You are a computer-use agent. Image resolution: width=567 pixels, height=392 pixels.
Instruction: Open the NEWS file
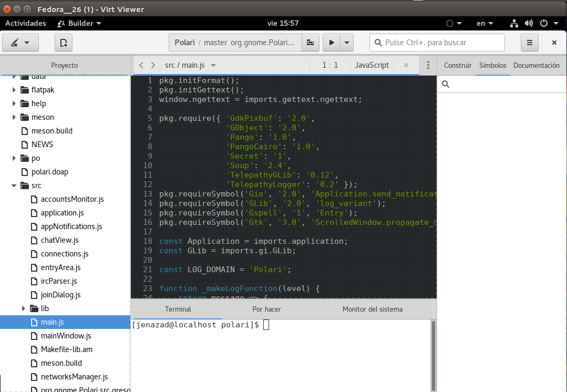click(42, 145)
